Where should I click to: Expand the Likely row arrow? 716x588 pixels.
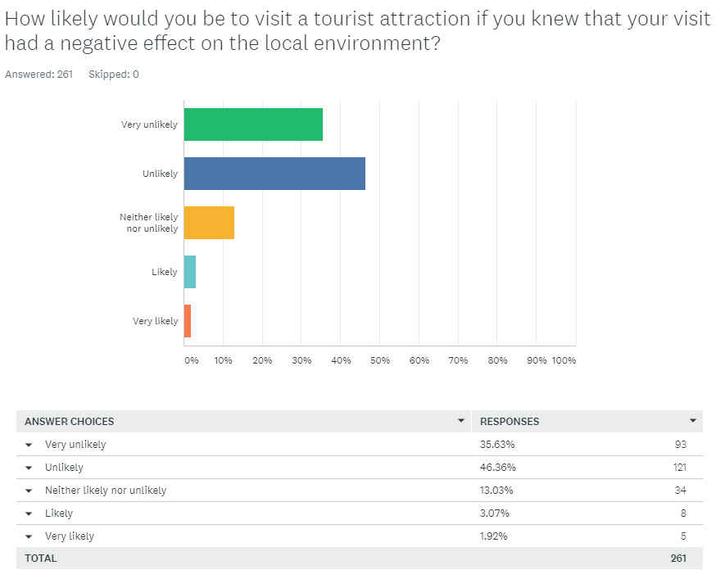point(29,513)
